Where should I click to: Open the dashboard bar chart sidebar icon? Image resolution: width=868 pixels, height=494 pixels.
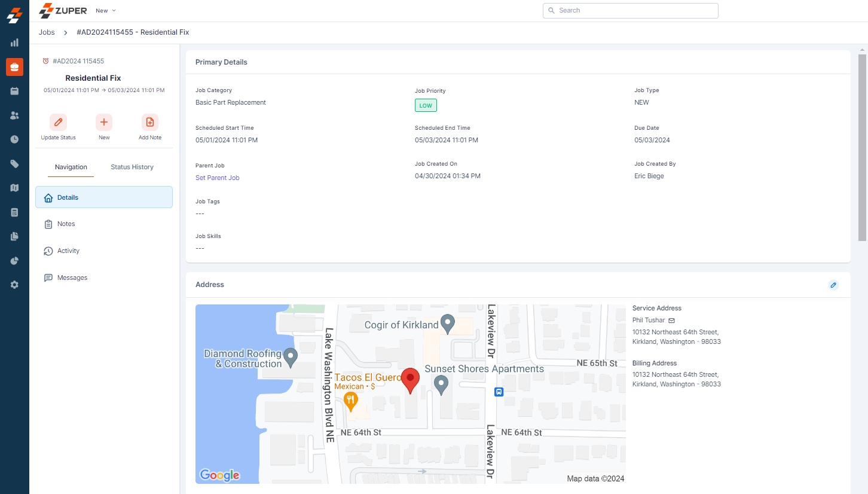point(14,42)
